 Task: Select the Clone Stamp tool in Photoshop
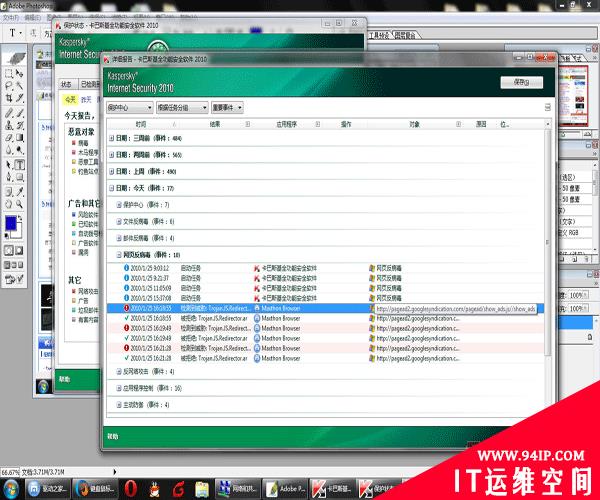coord(9,125)
